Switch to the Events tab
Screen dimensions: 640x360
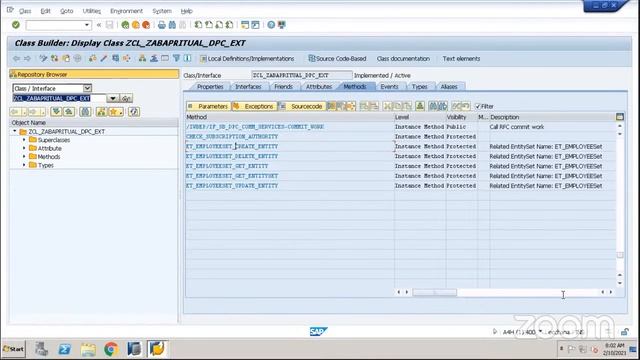tap(389, 87)
